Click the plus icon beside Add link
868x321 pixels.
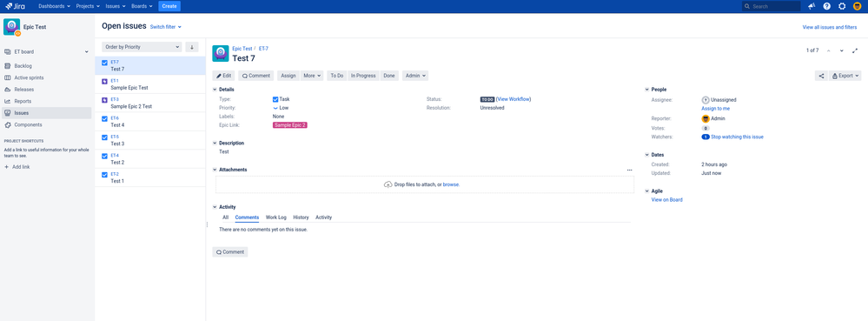point(7,166)
